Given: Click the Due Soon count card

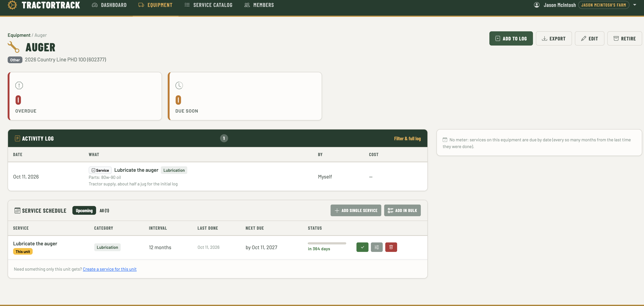Looking at the screenshot, I should click(x=245, y=96).
